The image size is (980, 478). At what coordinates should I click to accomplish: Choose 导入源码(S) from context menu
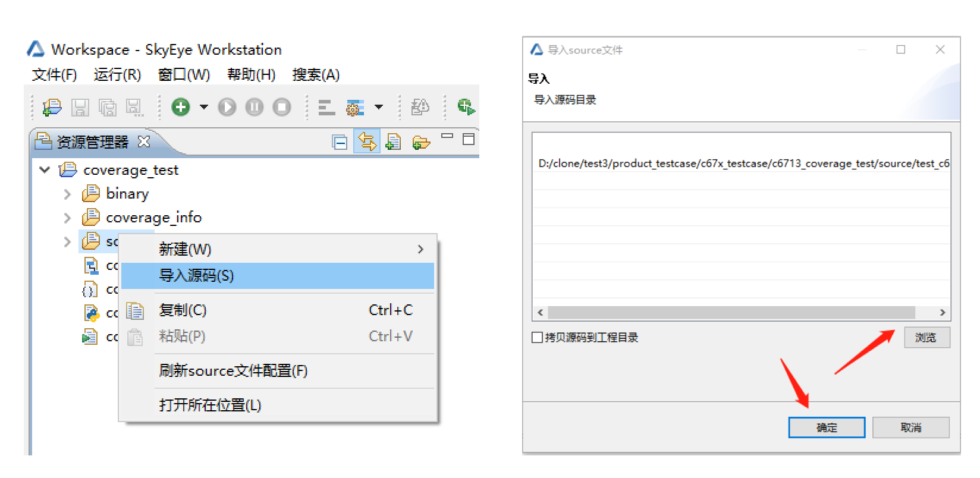coord(278,276)
